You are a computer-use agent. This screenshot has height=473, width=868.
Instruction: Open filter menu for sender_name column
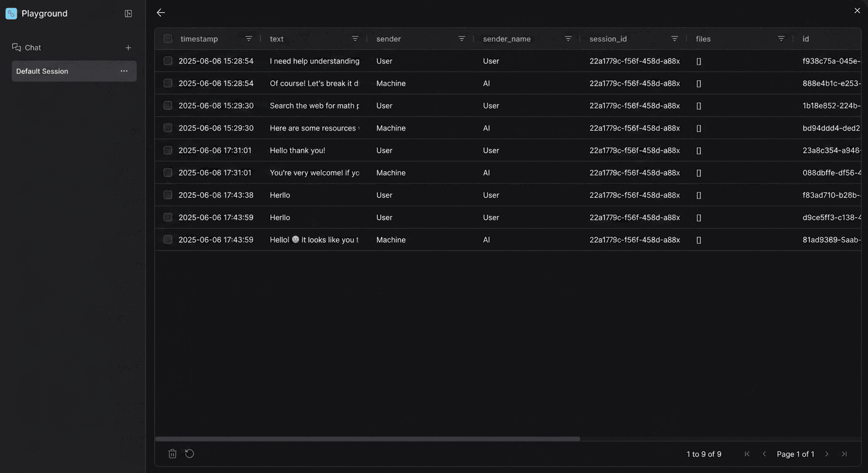point(568,39)
